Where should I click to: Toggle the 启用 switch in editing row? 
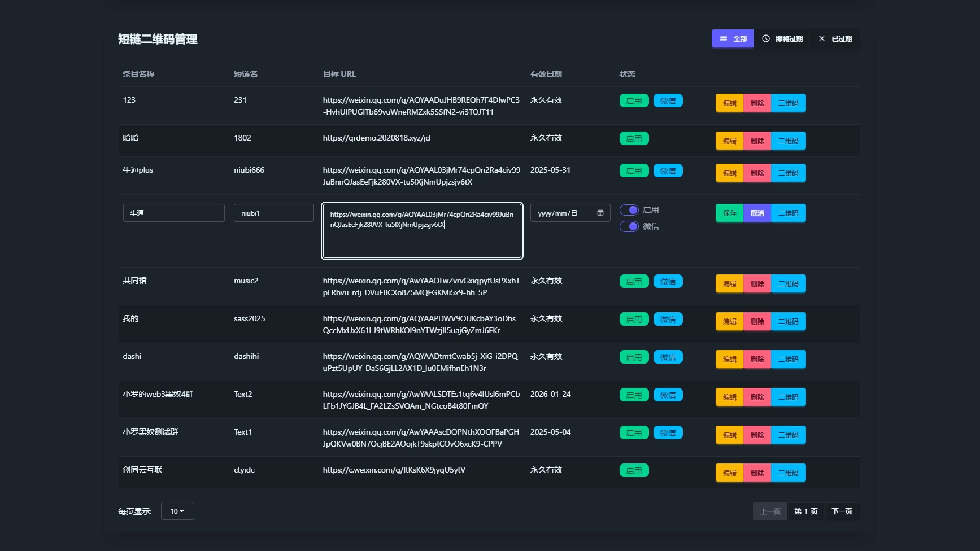click(x=629, y=210)
